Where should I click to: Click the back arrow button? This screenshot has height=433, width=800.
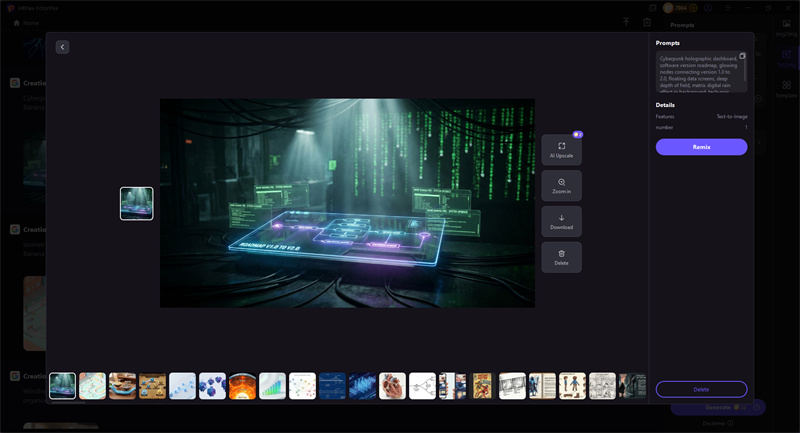point(62,47)
